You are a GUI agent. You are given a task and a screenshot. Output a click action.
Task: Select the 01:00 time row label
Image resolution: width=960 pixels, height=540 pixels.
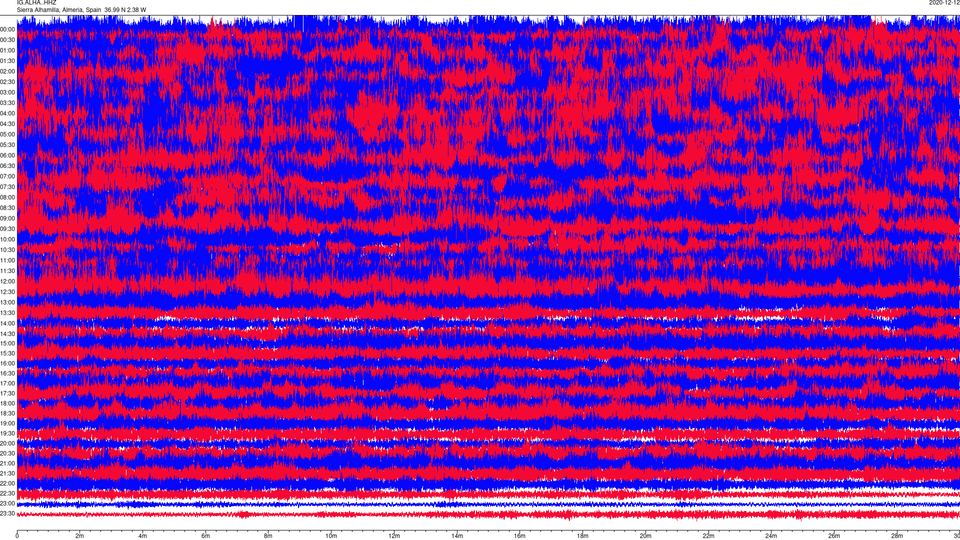7,51
